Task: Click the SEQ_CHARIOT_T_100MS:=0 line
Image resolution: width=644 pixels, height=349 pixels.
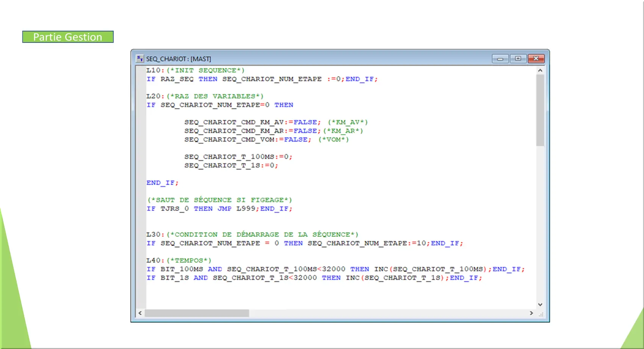Action: pyautogui.click(x=238, y=157)
